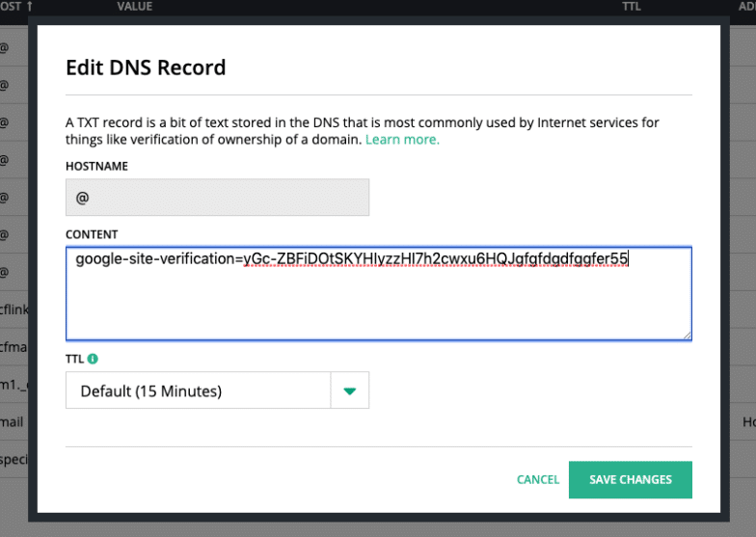Click the Value column header
Viewport: 756px width, 537px height.
[135, 7]
